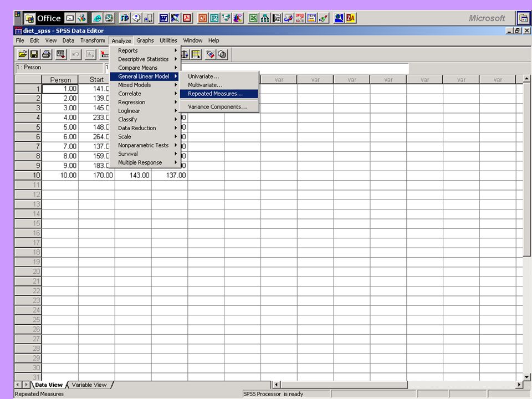The height and width of the screenshot is (399, 532).
Task: Click the FTP icon in Office bar
Action: (125, 18)
